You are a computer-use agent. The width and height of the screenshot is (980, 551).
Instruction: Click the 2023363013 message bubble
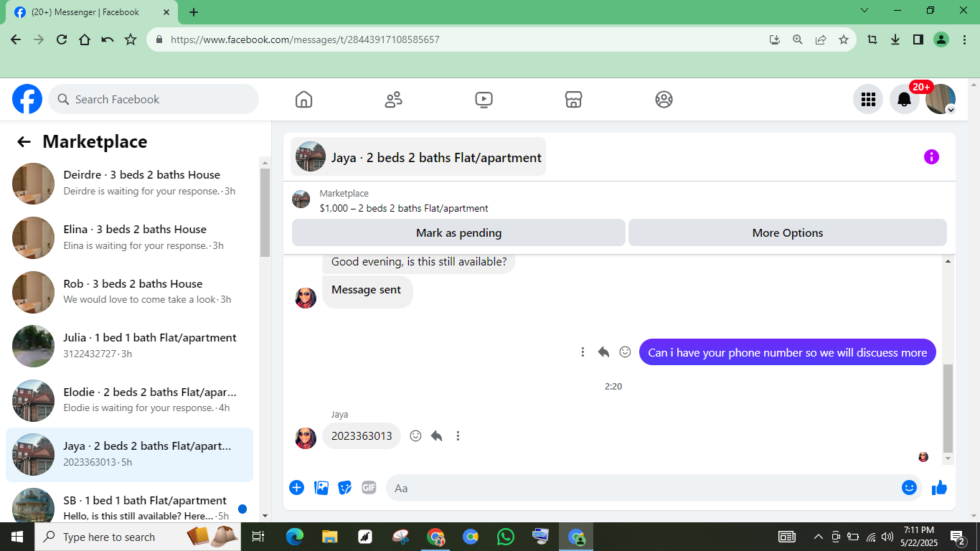362,435
